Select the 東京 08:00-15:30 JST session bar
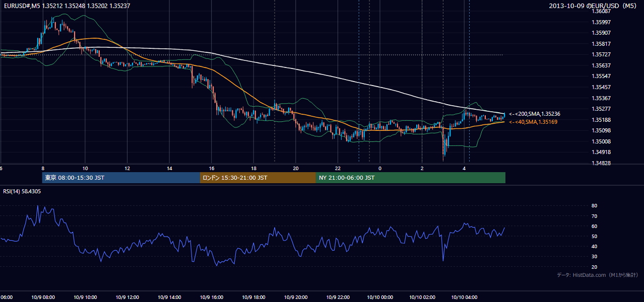The image size is (644, 302). (121, 178)
